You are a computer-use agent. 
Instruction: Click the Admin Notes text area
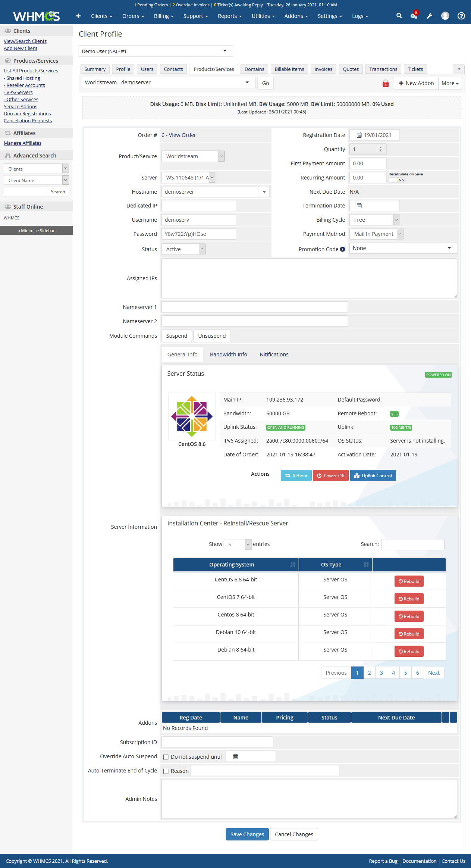pyautogui.click(x=310, y=799)
